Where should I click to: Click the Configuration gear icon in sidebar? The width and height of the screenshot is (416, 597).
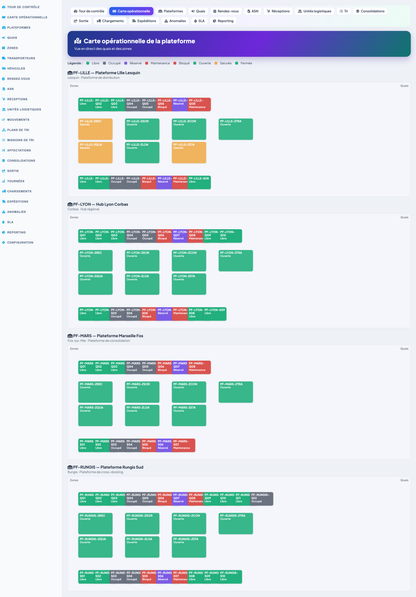click(4, 243)
